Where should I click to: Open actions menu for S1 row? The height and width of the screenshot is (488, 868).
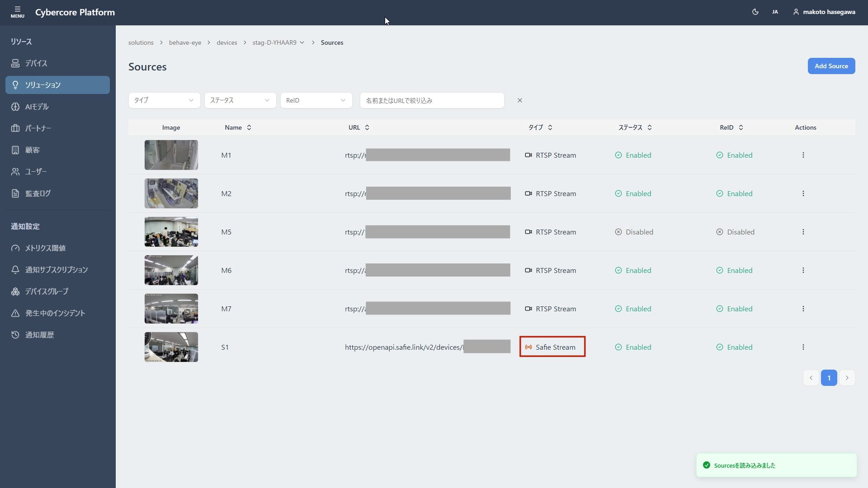point(803,347)
